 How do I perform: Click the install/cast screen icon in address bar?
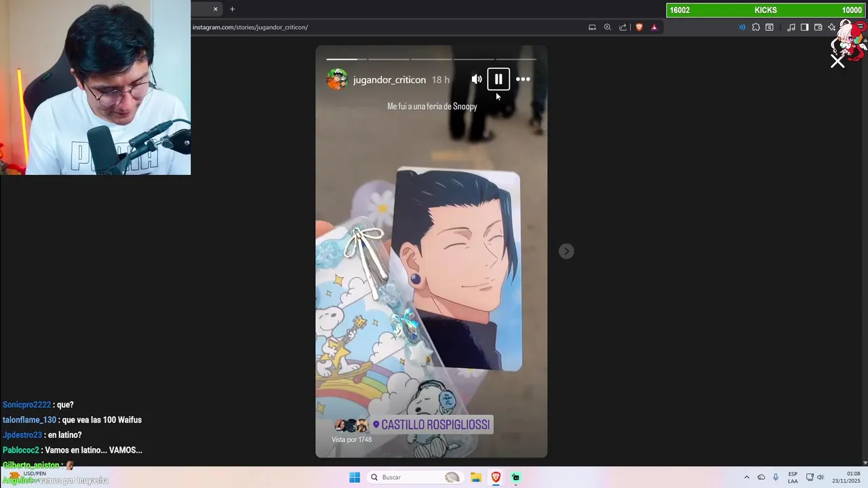[592, 27]
